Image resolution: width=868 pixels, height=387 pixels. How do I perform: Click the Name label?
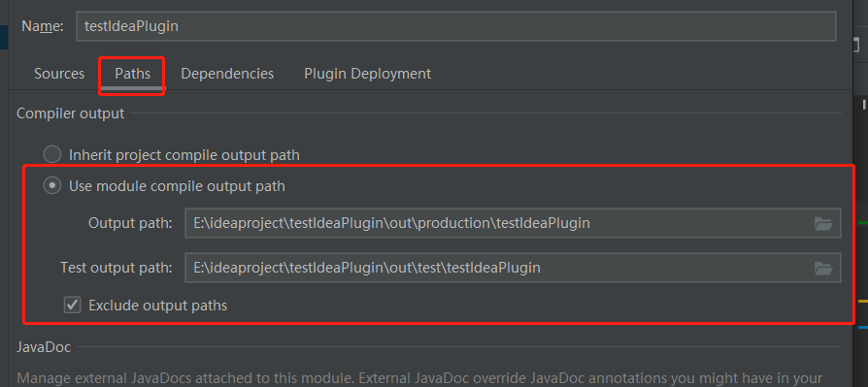point(43,26)
